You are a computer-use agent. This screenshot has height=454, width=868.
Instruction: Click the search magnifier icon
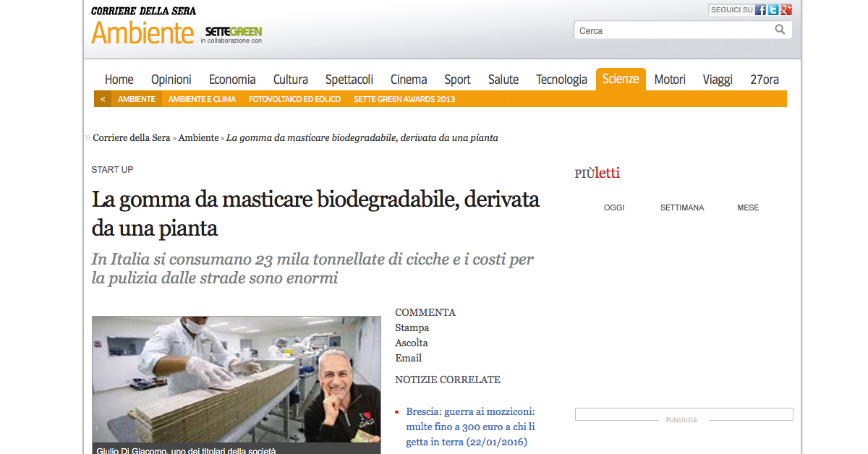click(780, 30)
